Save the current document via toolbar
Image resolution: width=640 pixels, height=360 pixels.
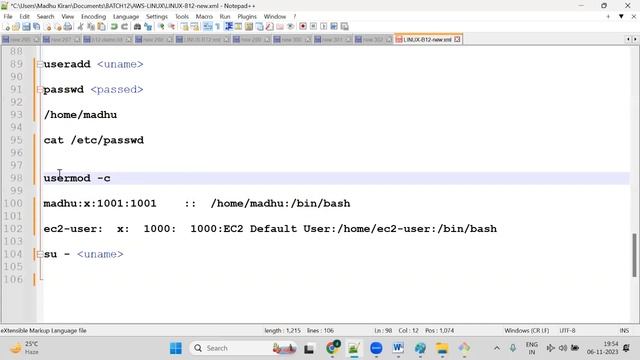click(26, 27)
